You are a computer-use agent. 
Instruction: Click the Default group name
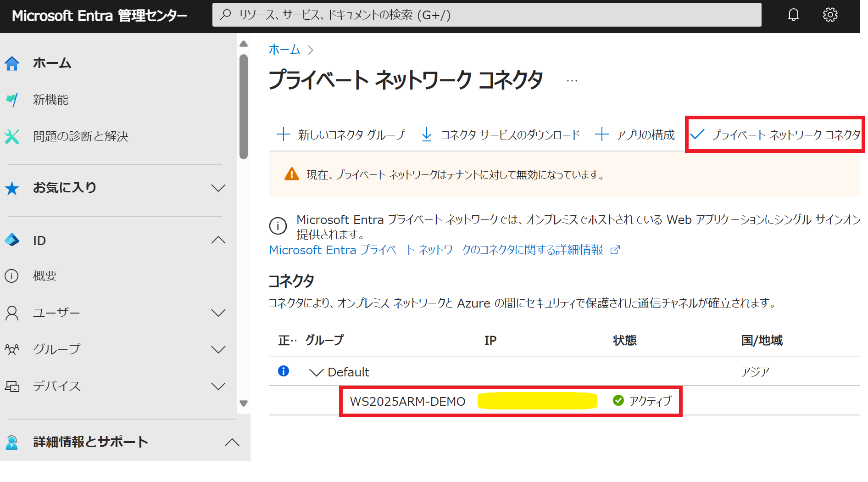pyautogui.click(x=348, y=372)
